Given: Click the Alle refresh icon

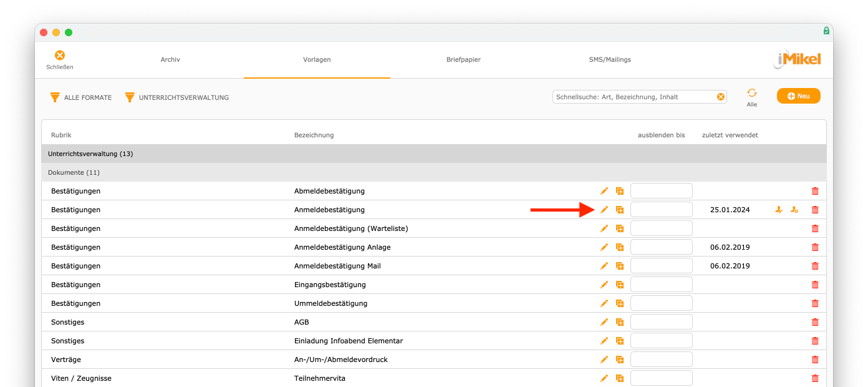Looking at the screenshot, I should point(751,92).
